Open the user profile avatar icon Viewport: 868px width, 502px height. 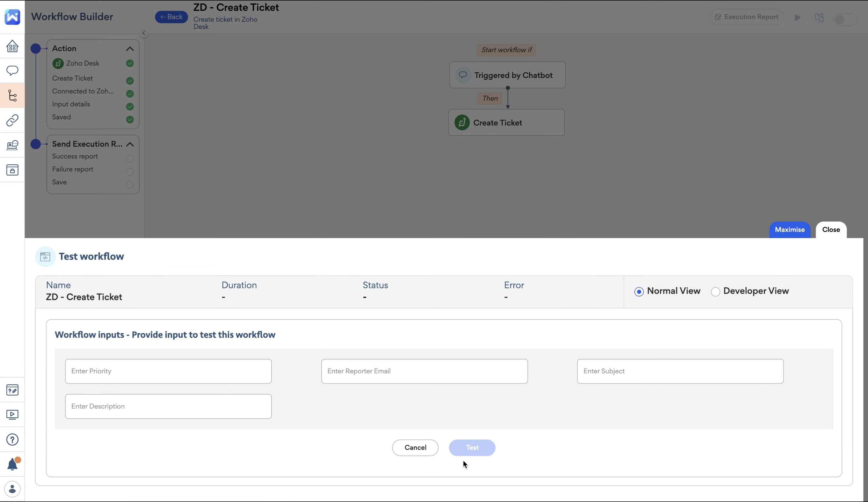(12, 489)
